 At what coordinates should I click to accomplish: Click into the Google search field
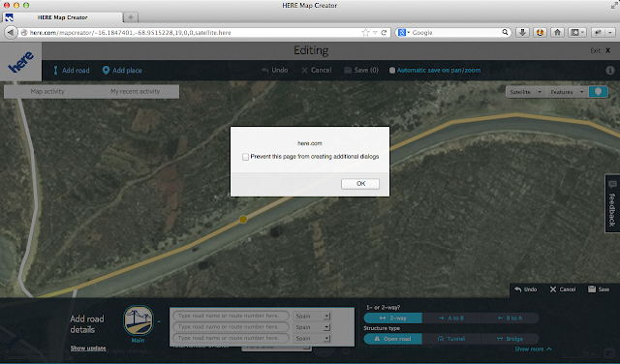pos(455,32)
